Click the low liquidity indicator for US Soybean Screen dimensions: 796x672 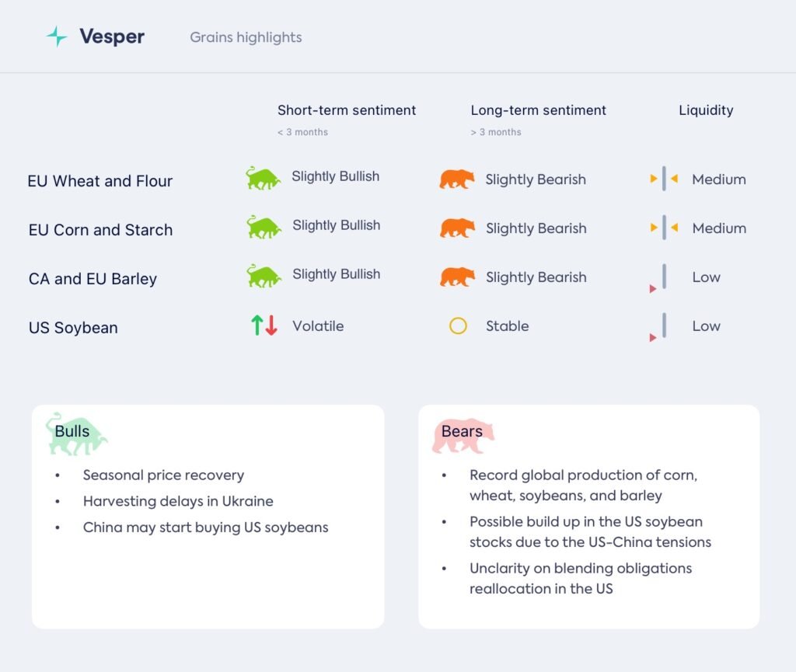pos(662,327)
